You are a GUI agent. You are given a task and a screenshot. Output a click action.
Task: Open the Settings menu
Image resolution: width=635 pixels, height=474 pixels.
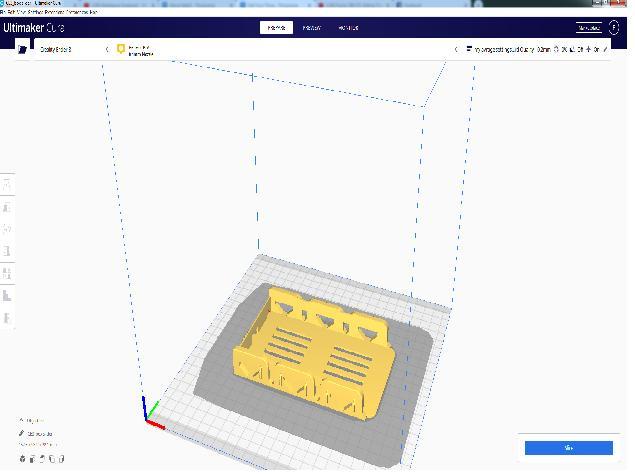35,12
